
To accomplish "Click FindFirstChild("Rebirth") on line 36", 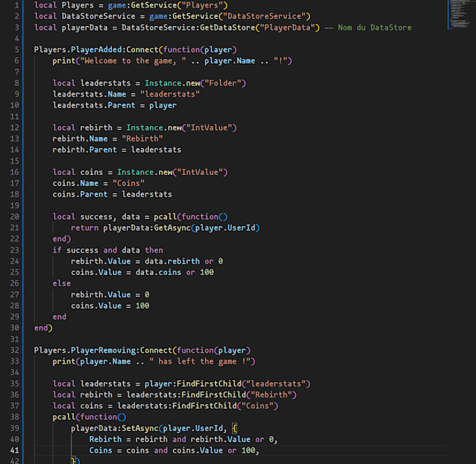I will (x=239, y=395).
